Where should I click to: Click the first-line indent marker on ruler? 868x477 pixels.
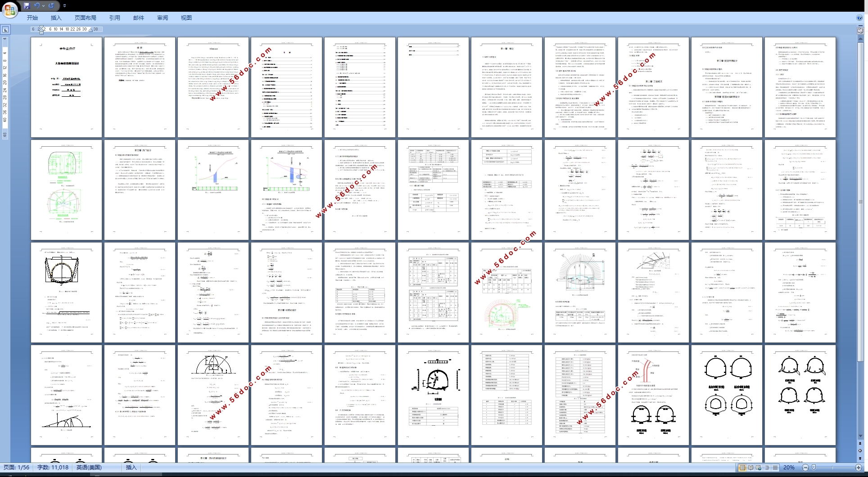click(x=41, y=27)
